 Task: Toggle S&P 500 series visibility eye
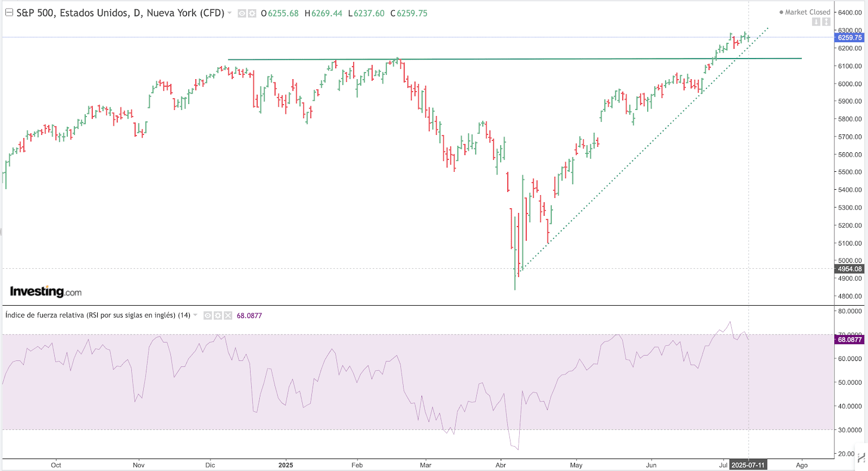coord(242,14)
